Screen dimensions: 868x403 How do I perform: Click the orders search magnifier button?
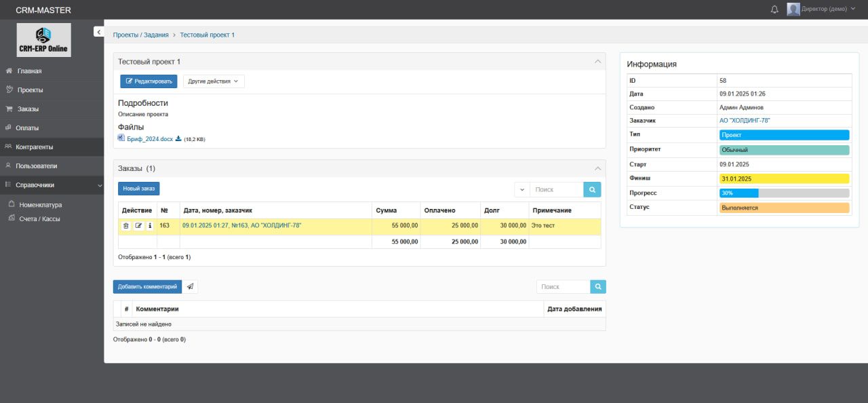click(592, 189)
